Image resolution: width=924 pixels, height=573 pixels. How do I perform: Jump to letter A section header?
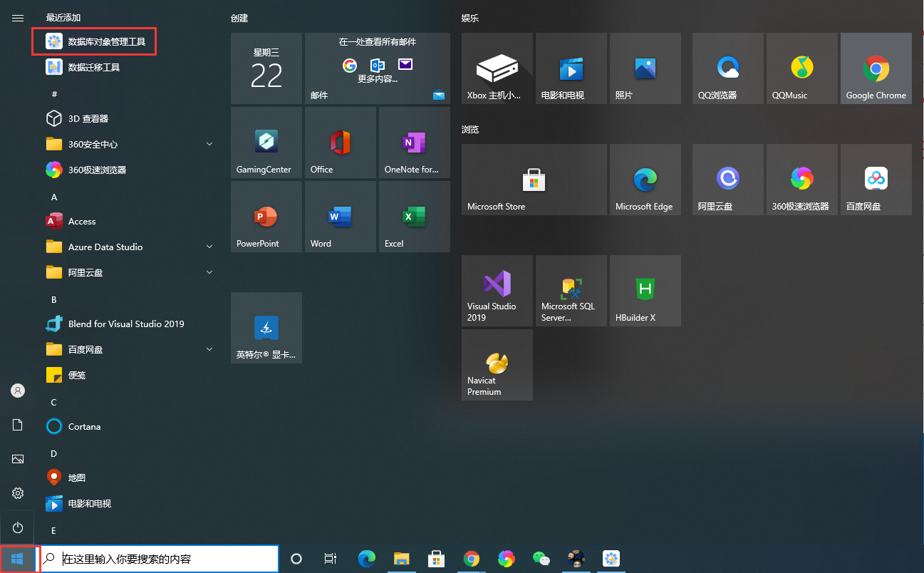54,197
